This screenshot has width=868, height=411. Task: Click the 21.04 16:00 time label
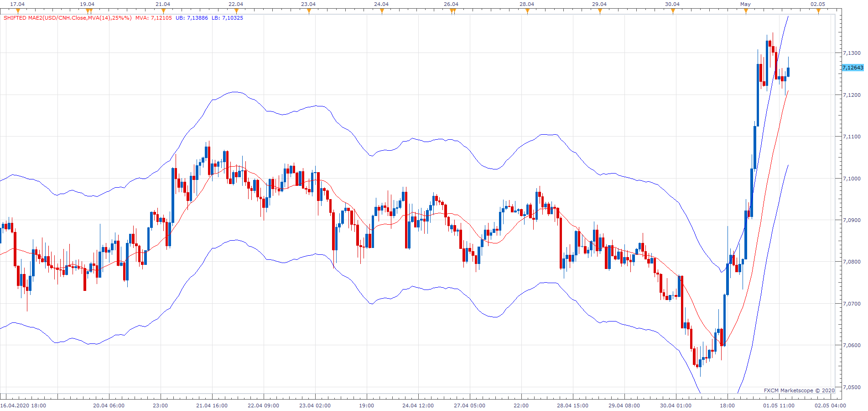(212, 406)
